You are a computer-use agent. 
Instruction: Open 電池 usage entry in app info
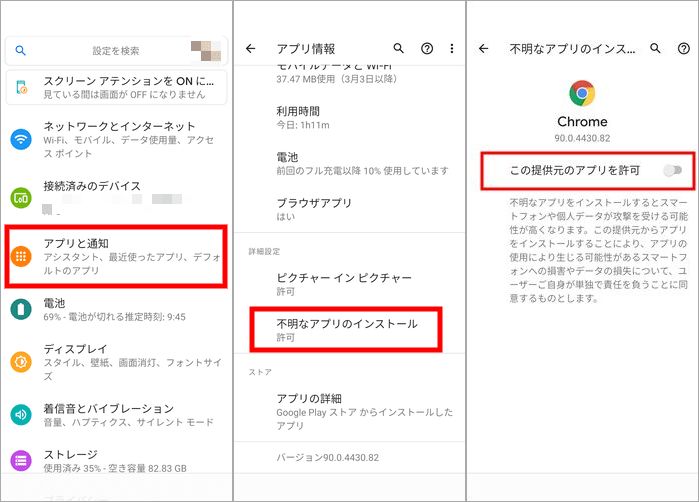(x=350, y=164)
